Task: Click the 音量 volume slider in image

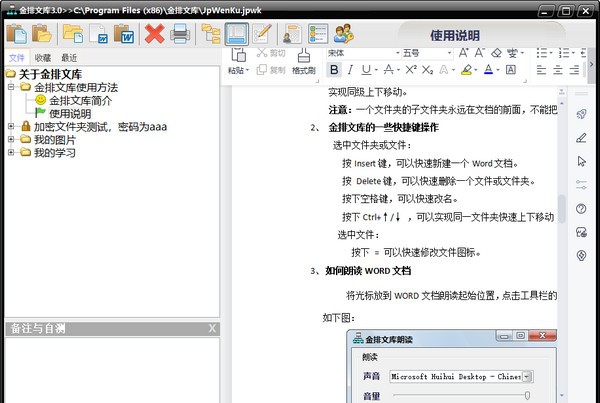Action: pos(462,395)
